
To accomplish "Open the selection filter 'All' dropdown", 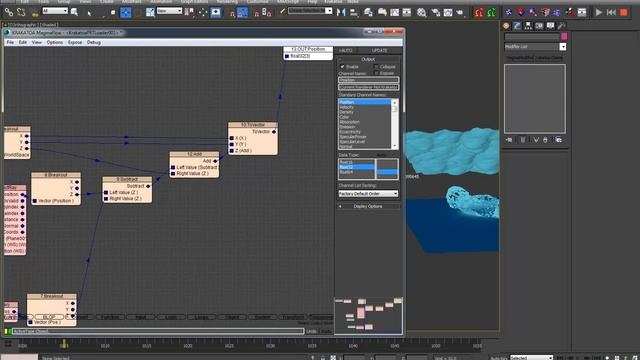I will [55, 11].
